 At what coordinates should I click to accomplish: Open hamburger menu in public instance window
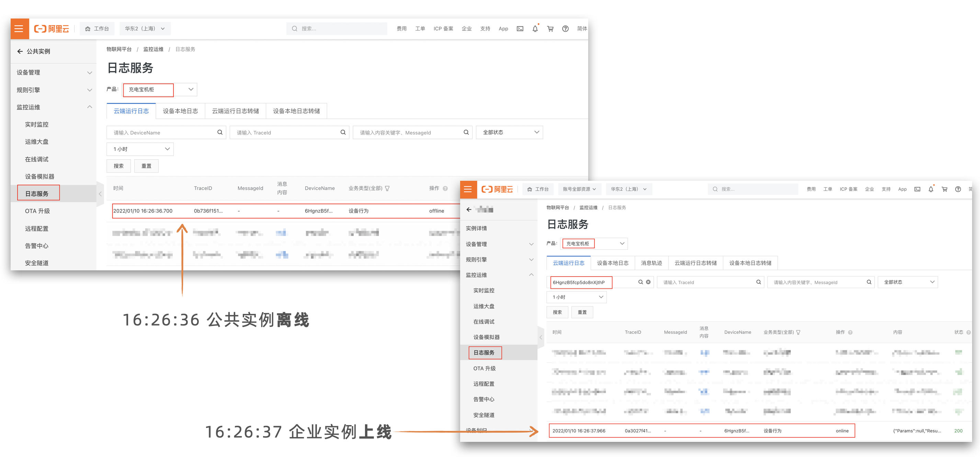[19, 28]
